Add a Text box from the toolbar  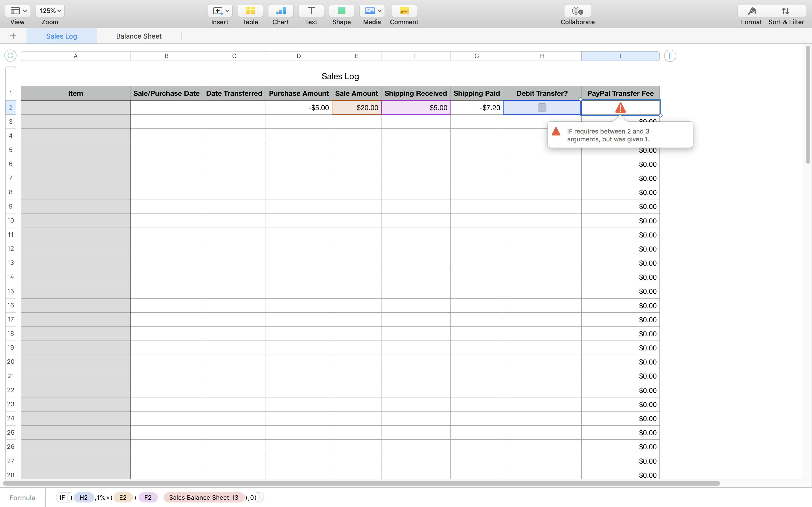click(x=311, y=11)
